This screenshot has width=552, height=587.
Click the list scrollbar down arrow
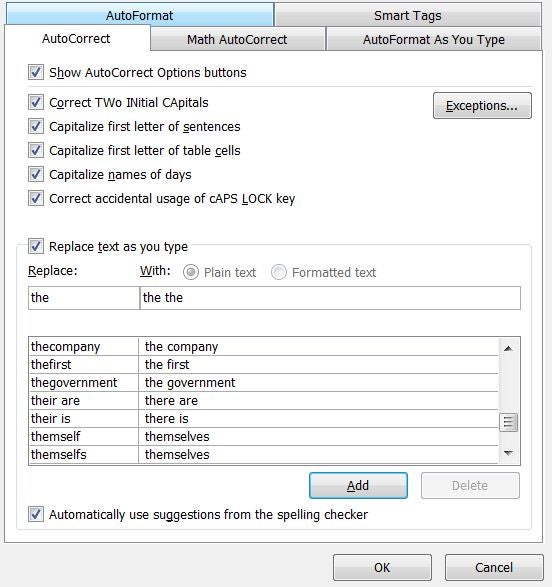(508, 453)
